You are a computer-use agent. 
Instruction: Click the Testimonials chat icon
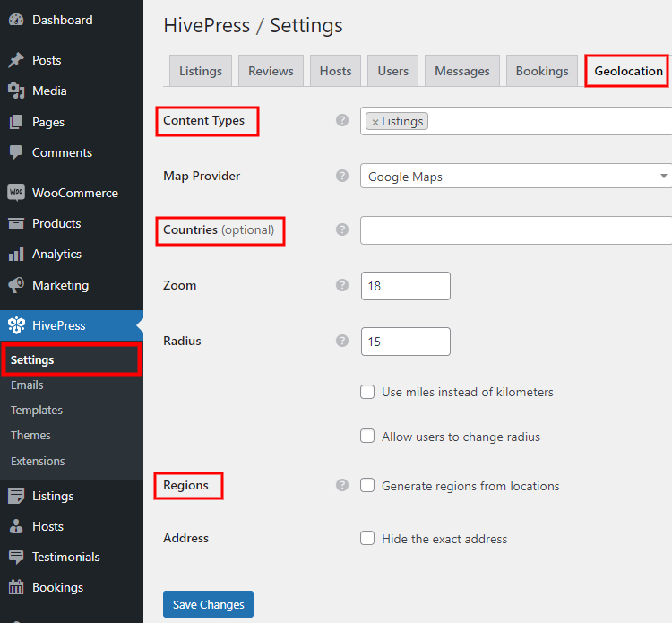[16, 557]
